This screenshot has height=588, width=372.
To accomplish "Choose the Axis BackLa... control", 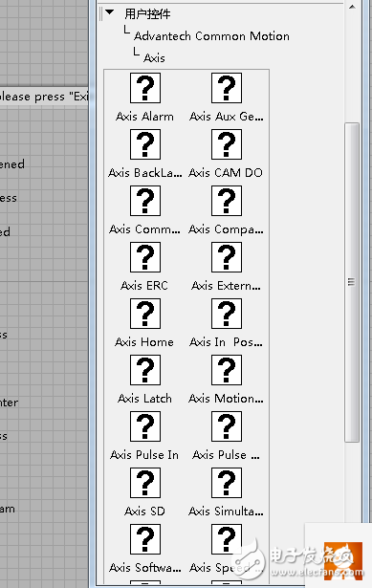I will tap(145, 144).
